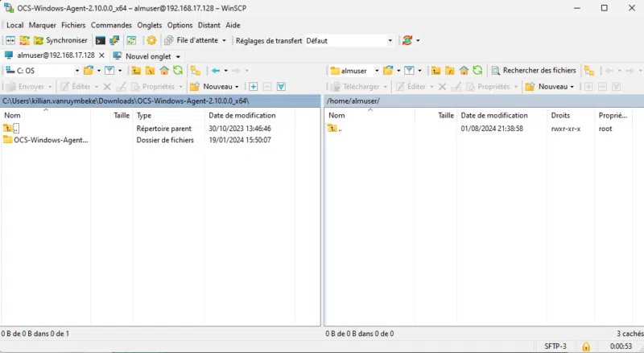Screen dimensions: 644x353
Task: Click Nouveau in the remote panel toolbar
Action: click(x=547, y=87)
